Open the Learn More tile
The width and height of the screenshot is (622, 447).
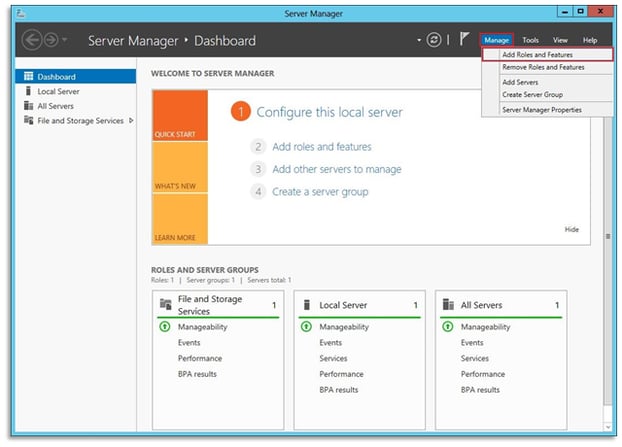[180, 219]
